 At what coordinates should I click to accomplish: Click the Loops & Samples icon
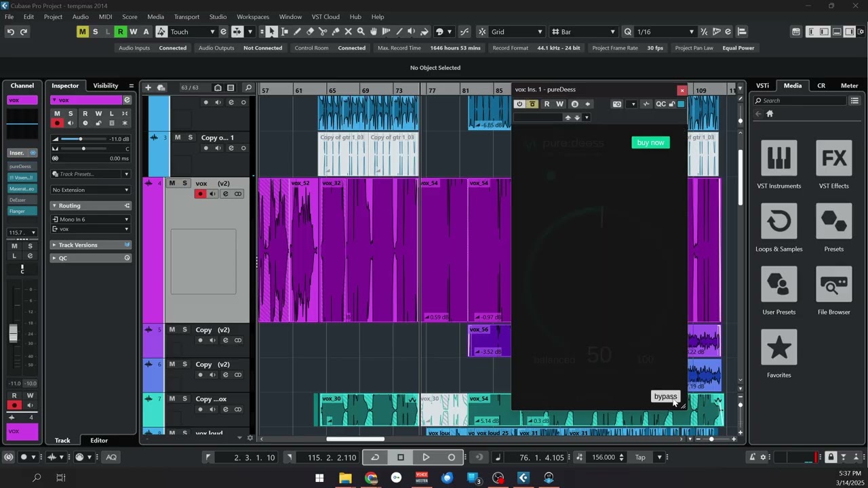tap(778, 221)
